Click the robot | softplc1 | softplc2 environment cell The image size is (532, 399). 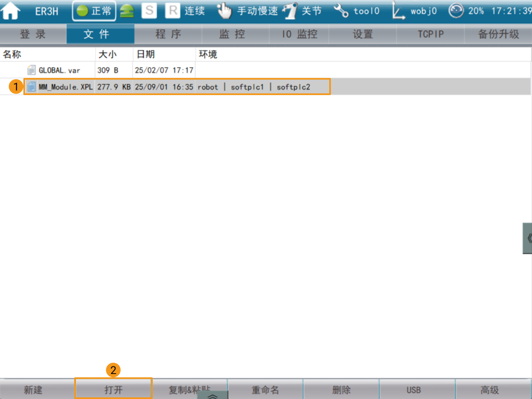254,87
